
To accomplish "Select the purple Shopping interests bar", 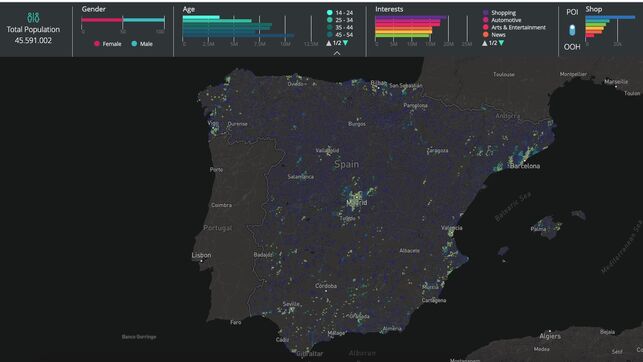I will [x=411, y=17].
